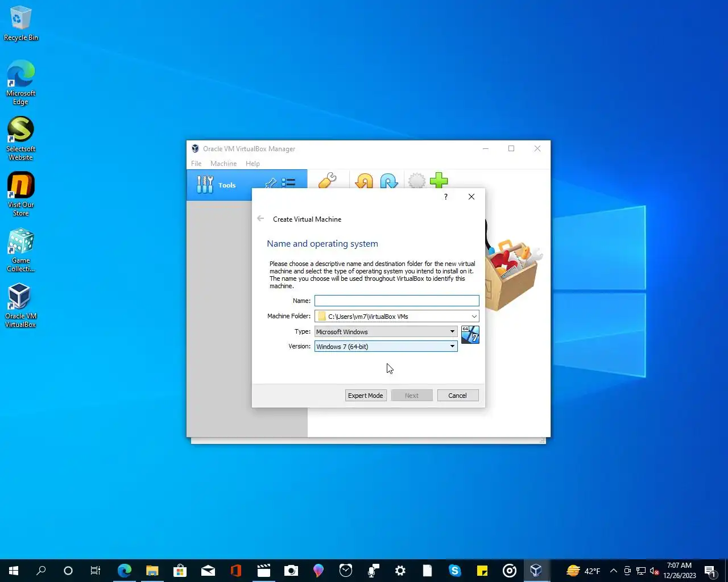Click the Cancel button in the dialog
728x582 pixels.
pyautogui.click(x=458, y=396)
